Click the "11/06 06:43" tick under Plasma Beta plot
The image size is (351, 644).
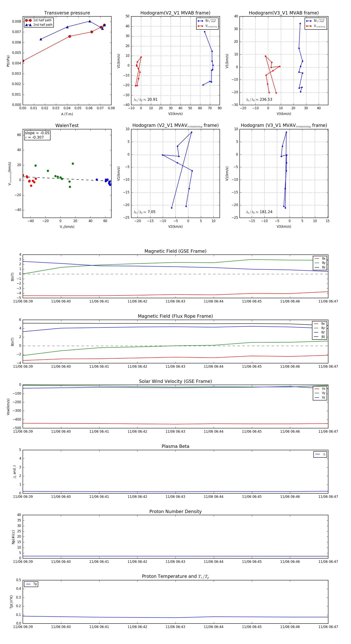point(175,497)
